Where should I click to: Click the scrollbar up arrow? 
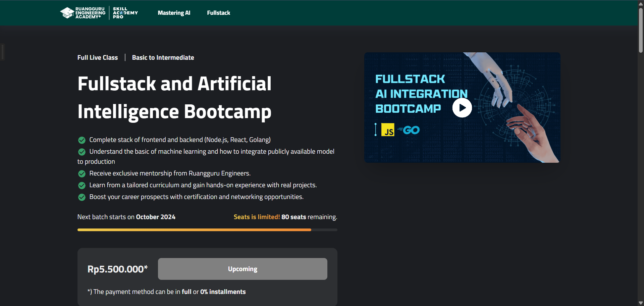click(641, 3)
